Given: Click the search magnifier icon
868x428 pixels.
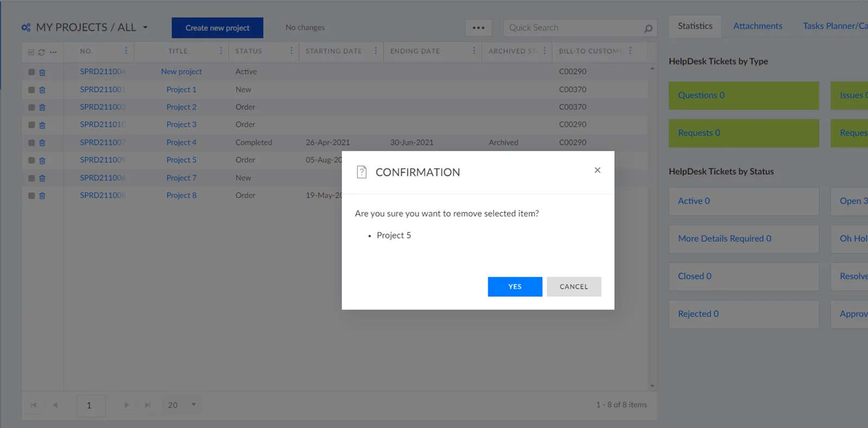Looking at the screenshot, I should 648,28.
